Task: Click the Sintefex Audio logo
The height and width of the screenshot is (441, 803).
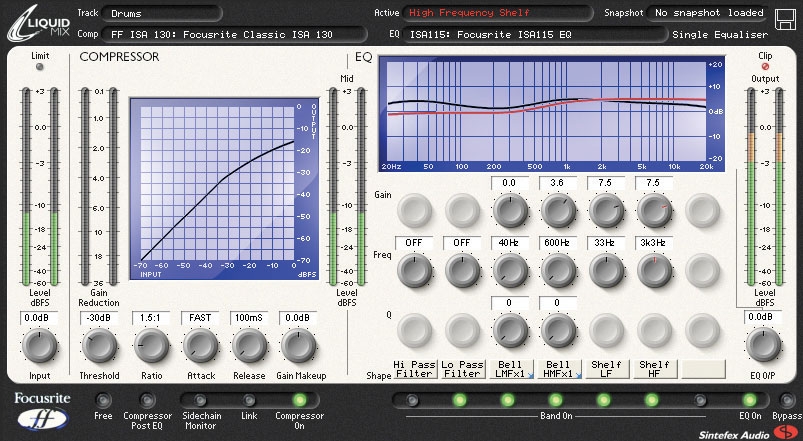Action: [746, 433]
